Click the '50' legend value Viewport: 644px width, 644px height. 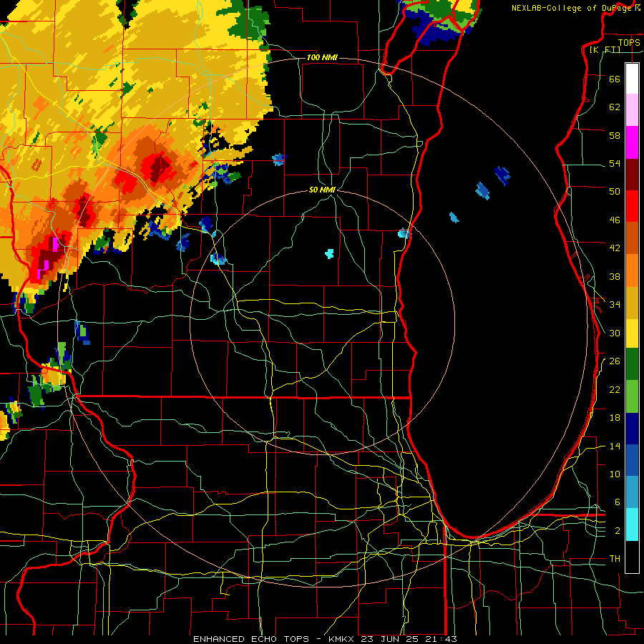coord(615,191)
